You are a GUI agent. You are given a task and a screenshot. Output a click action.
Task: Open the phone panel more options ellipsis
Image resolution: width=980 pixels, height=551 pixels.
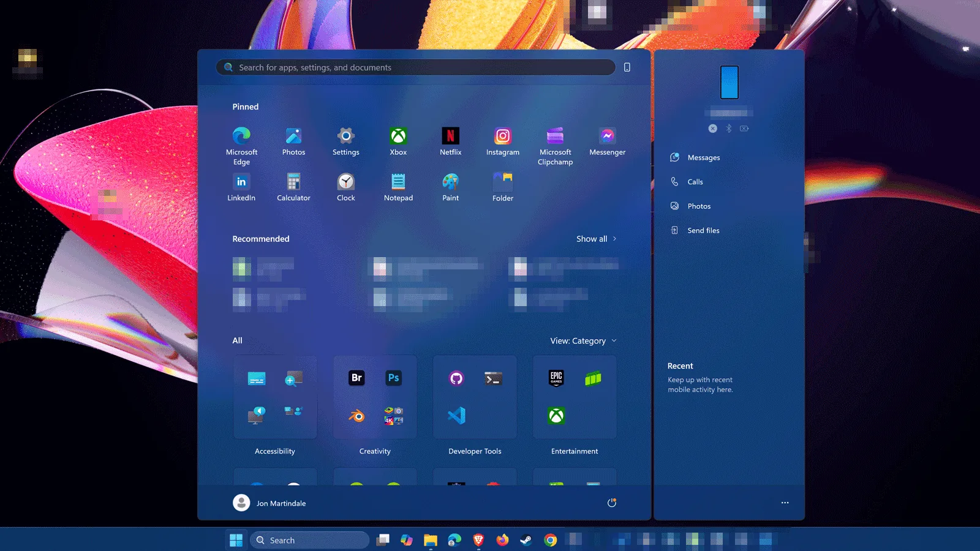point(785,503)
